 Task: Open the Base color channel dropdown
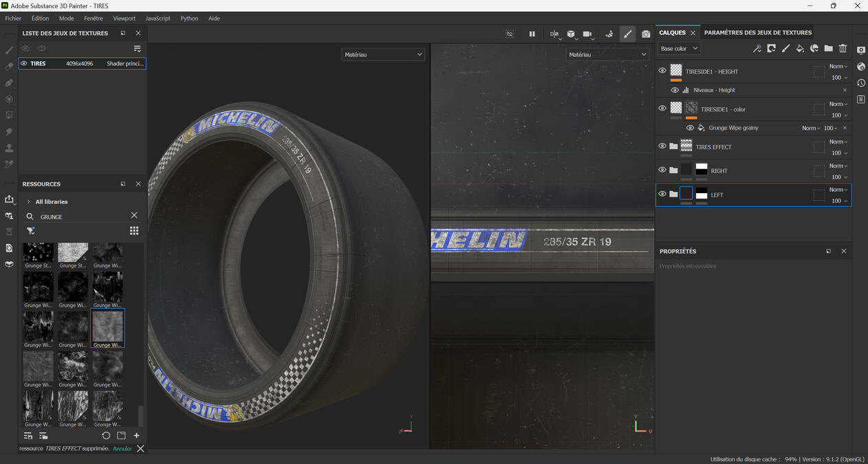coord(679,48)
